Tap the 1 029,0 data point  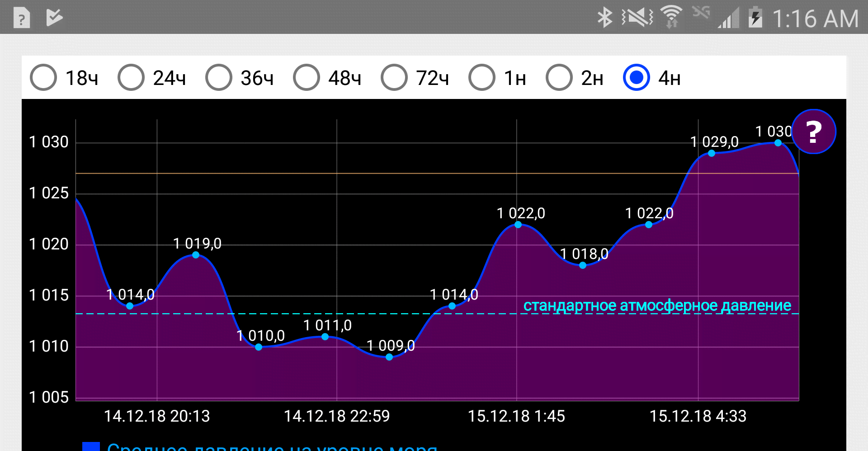click(x=712, y=153)
